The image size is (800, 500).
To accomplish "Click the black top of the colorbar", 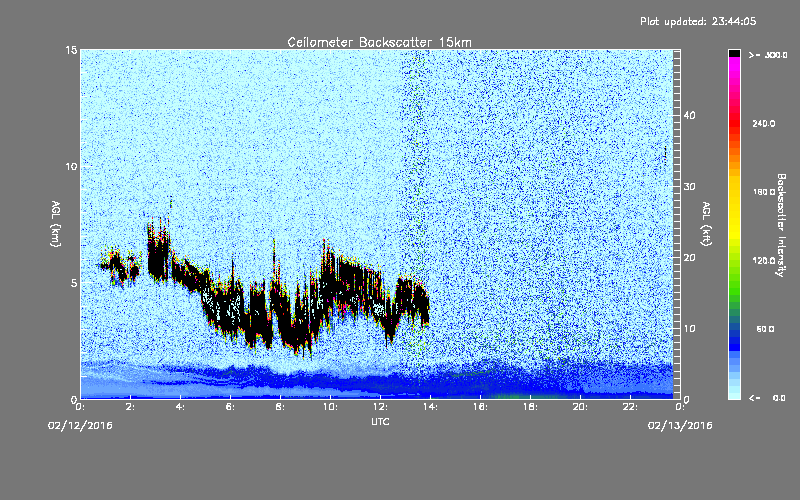I will [734, 53].
